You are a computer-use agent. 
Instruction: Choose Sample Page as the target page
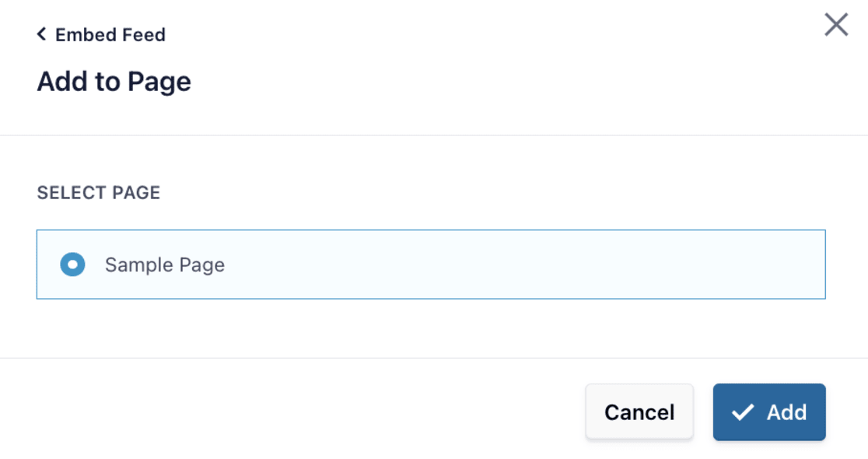72,265
